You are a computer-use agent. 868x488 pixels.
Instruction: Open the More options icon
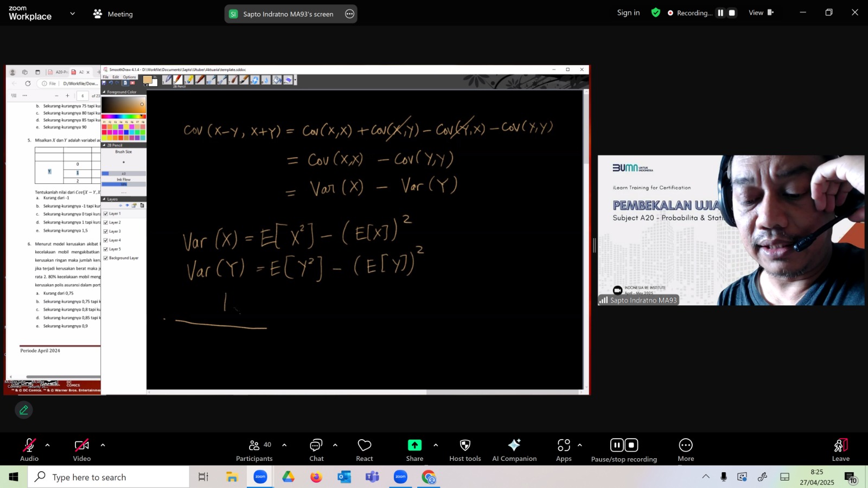tap(686, 445)
